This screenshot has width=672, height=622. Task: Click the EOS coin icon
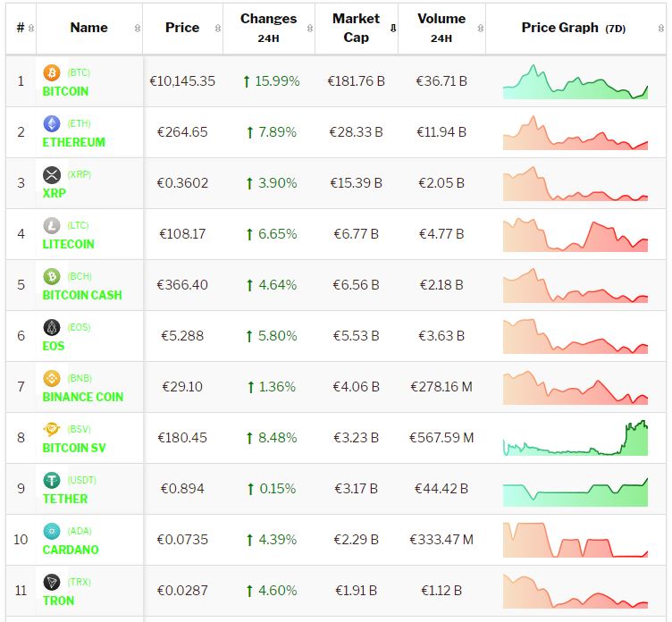tap(51, 327)
